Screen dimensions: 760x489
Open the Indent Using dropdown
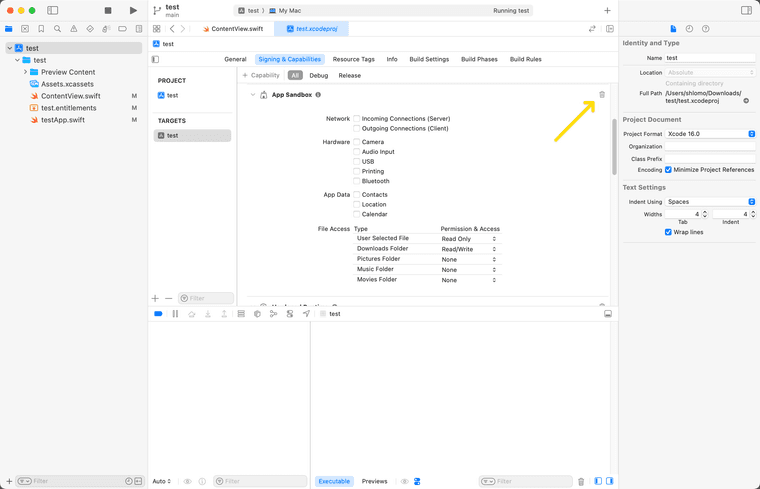pyautogui.click(x=710, y=202)
